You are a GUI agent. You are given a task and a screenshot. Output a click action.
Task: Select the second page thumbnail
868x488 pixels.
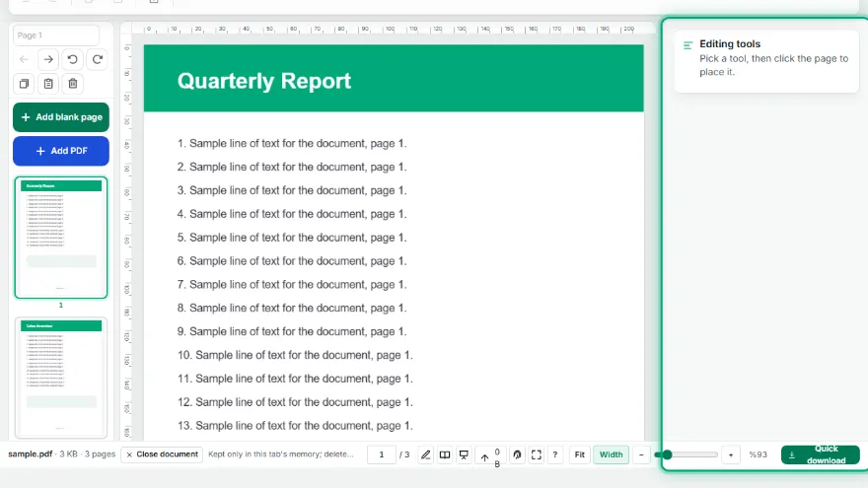tap(61, 378)
